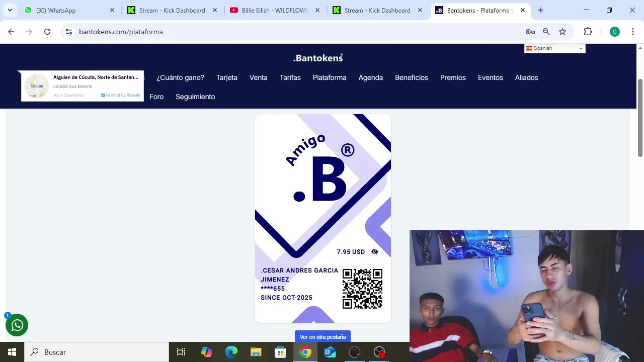
Task: Click the ****655 card number
Action: [273, 289]
